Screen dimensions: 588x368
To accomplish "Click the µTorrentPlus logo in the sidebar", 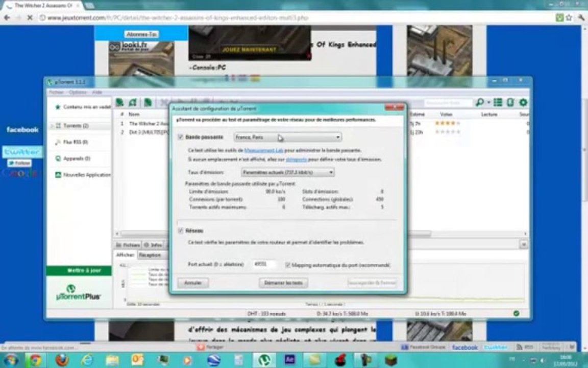I will [x=79, y=293].
